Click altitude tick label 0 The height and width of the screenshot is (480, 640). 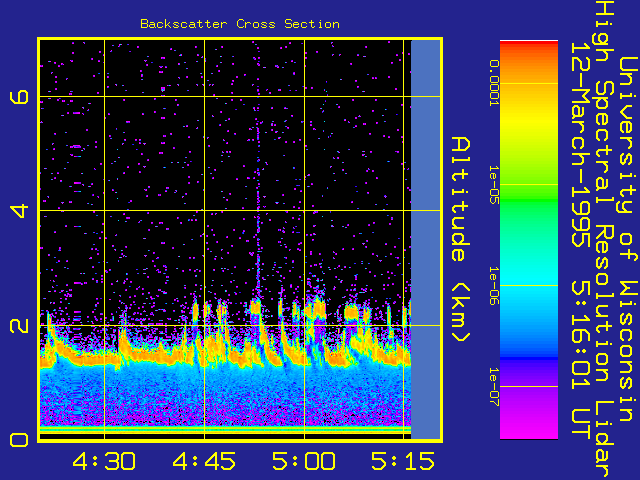[x=20, y=440]
